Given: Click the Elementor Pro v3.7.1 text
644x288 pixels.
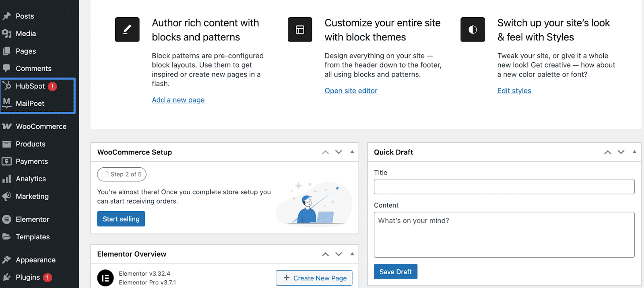Looking at the screenshot, I should [147, 282].
